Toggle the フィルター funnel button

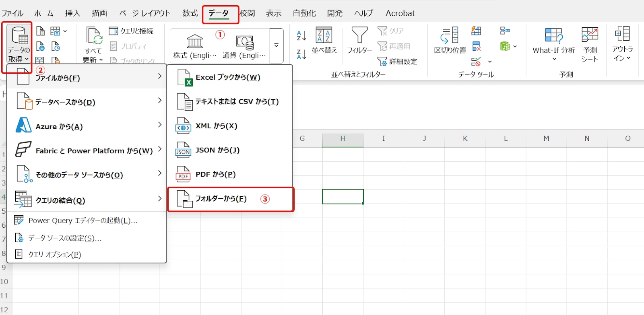click(359, 40)
